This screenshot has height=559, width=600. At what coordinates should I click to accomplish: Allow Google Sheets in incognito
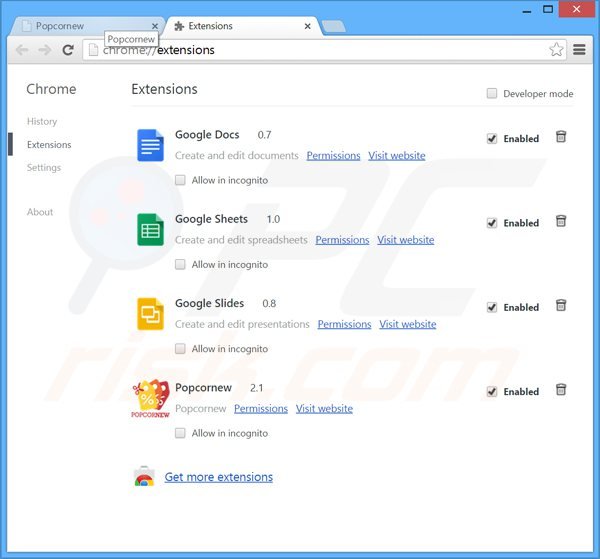(x=180, y=264)
